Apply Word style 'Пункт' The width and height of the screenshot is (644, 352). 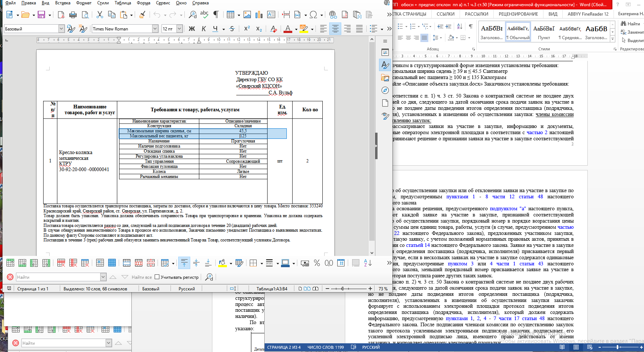coord(544,32)
